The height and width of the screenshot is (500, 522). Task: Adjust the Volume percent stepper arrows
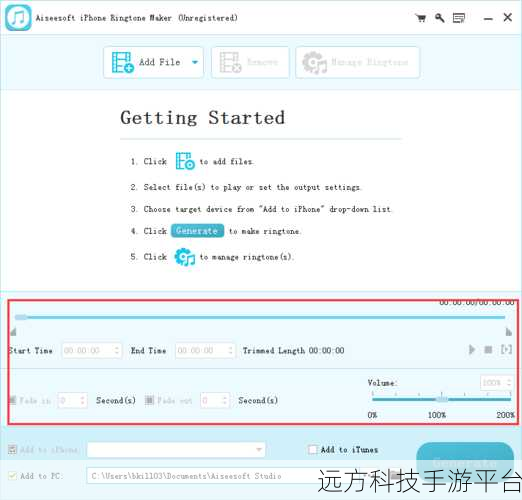[x=509, y=383]
